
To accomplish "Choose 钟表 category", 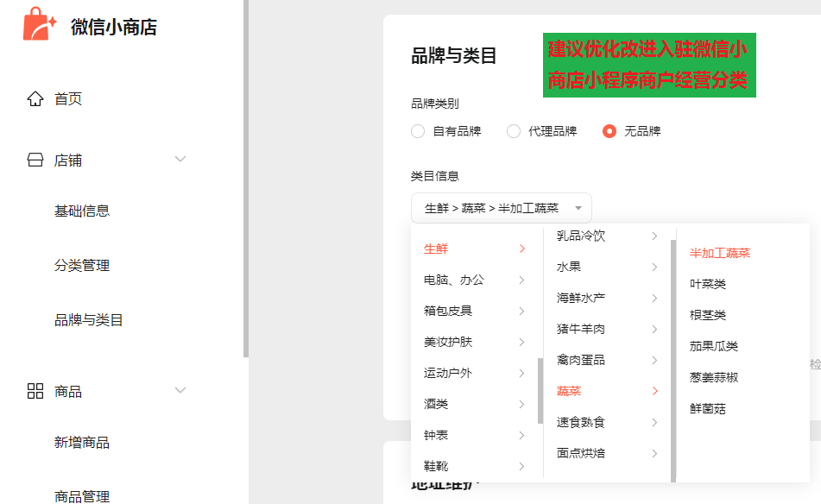I will [x=436, y=435].
